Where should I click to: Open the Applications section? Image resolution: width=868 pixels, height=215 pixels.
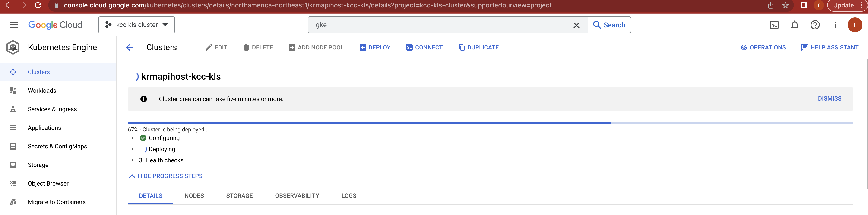click(x=44, y=127)
